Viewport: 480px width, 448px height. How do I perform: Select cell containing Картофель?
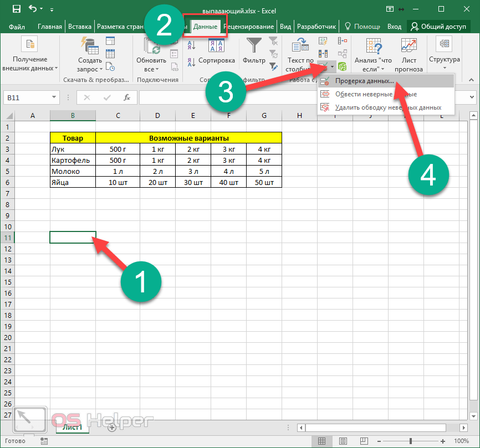pyautogui.click(x=72, y=160)
